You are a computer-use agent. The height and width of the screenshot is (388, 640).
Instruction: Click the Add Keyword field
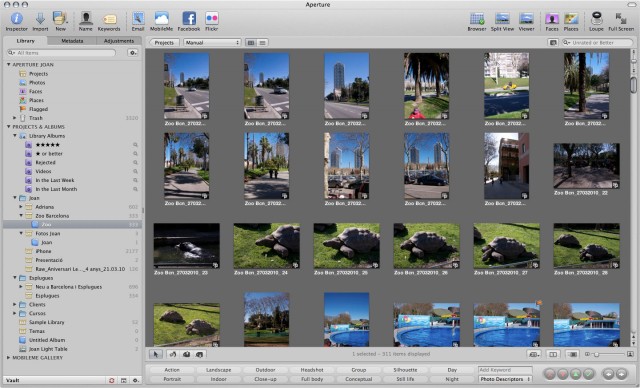[505, 370]
